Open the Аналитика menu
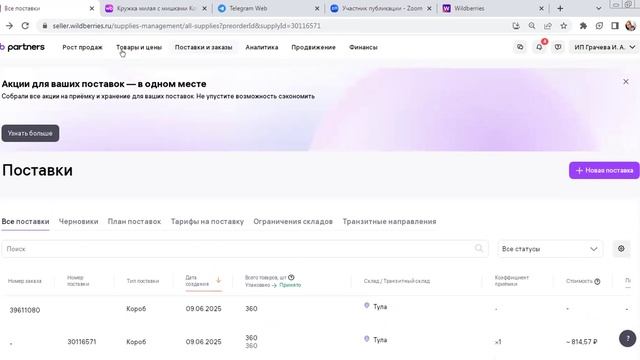 click(262, 47)
